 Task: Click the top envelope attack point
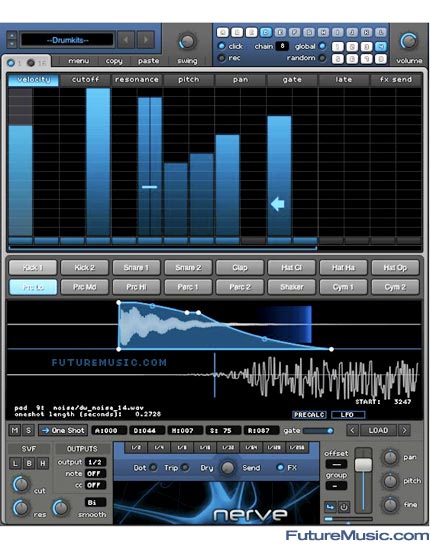(x=119, y=302)
